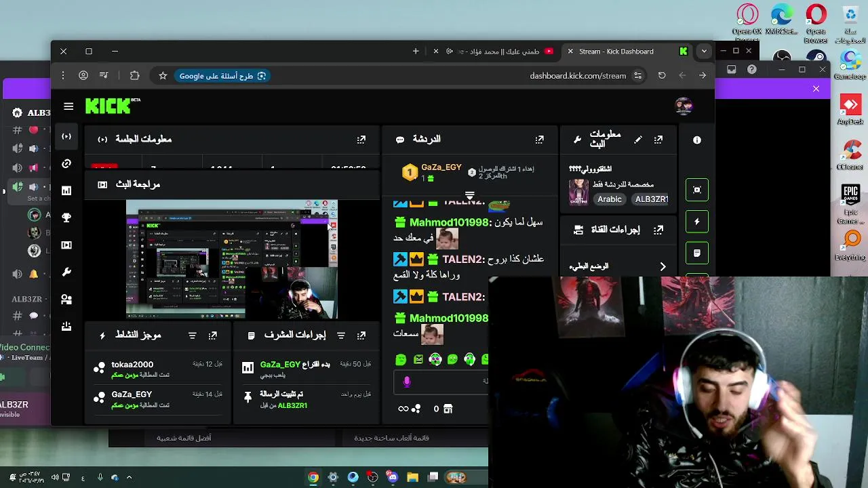Open the Opera GX desktop icon
The height and width of the screenshot is (488, 868).
click(747, 19)
